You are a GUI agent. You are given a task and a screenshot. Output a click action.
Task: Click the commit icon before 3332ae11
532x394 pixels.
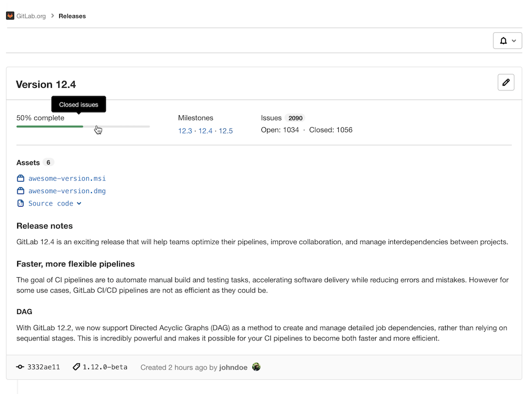coord(19,367)
